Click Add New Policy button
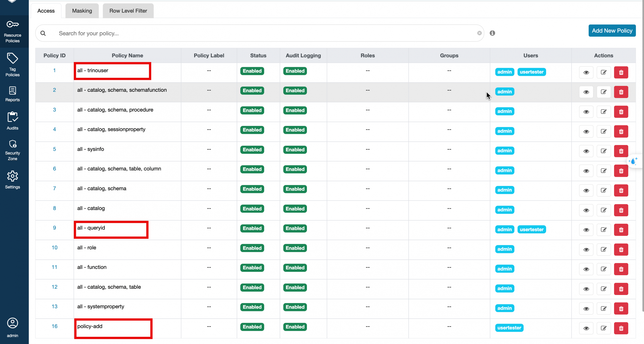The width and height of the screenshot is (644, 344). [612, 31]
